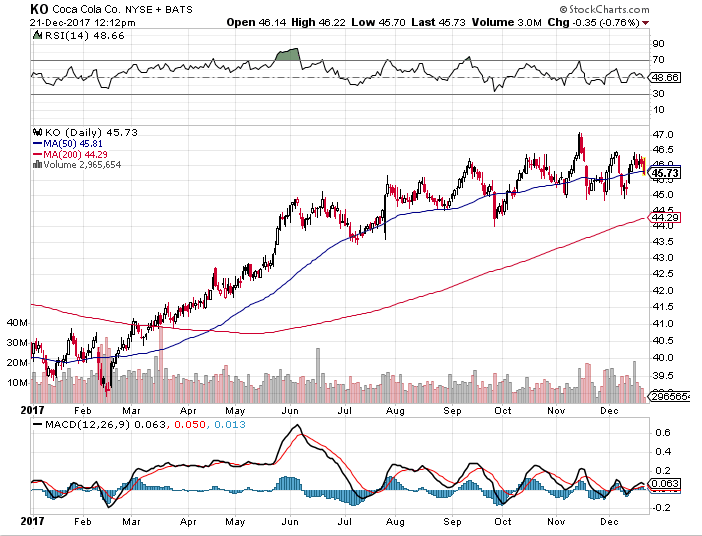The image size is (702, 536).
Task: Click the 48.66 RSI value axis label
Action: click(664, 76)
